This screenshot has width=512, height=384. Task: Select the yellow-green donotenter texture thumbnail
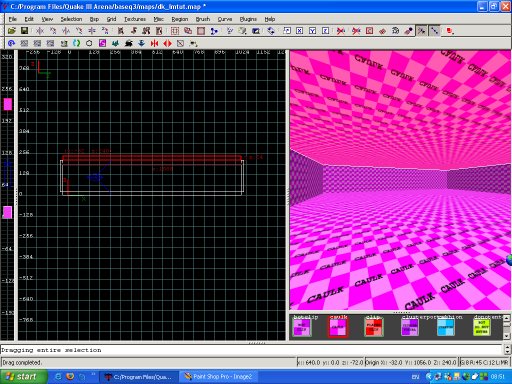pos(482,327)
